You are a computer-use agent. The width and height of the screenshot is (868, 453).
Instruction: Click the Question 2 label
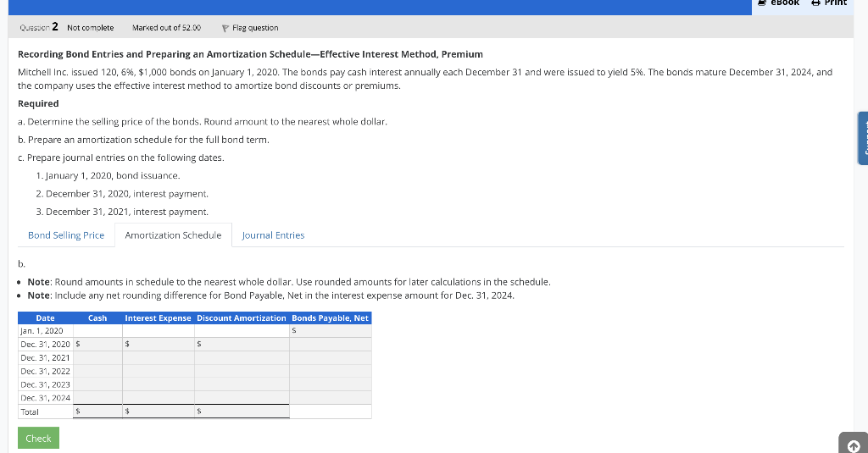(x=39, y=27)
